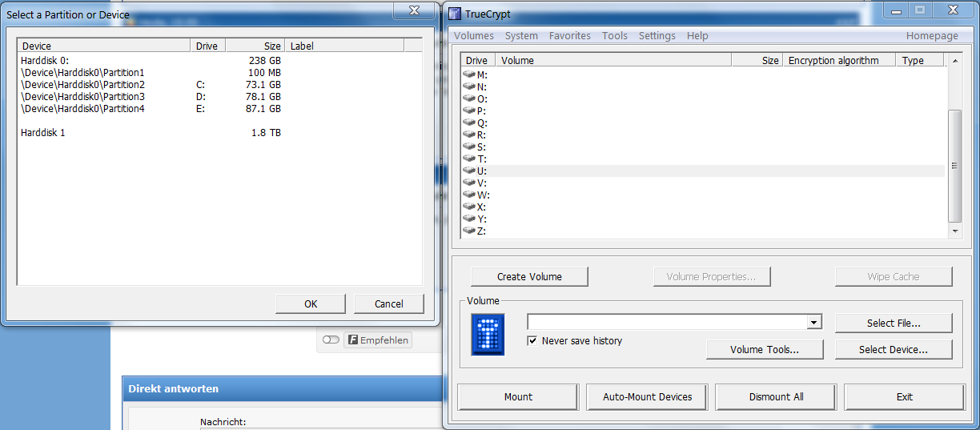Select drive U: icon in TrueCrypt list
Screen dimensions: 980x430
click(469, 171)
